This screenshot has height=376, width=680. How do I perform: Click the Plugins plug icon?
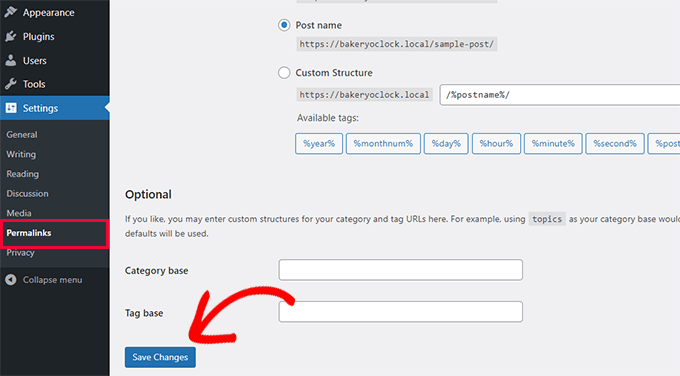11,36
